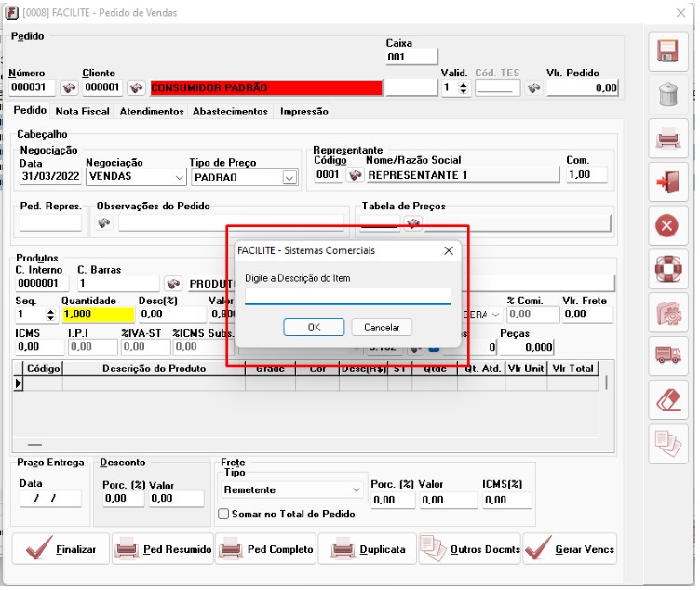Click the save floppy disk icon
Screen dimensions: 700x590
667,51
